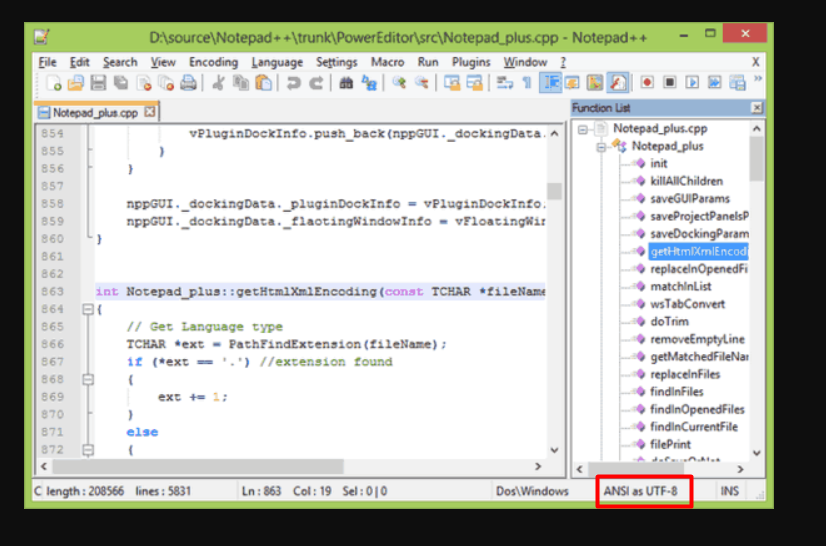The image size is (826, 546).
Task: Collapse the Notepad_plus.cpp tree node
Action: click(583, 129)
